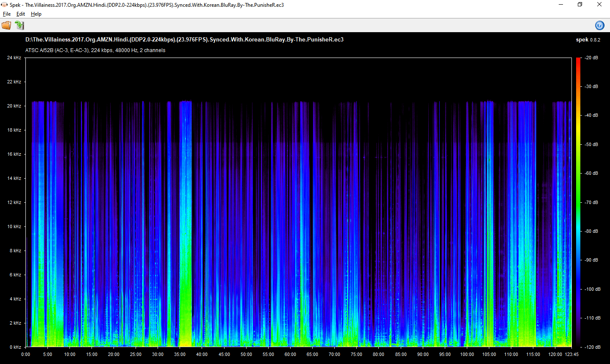Restore down the Spek window
This screenshot has width=610, height=364.
(580, 5)
